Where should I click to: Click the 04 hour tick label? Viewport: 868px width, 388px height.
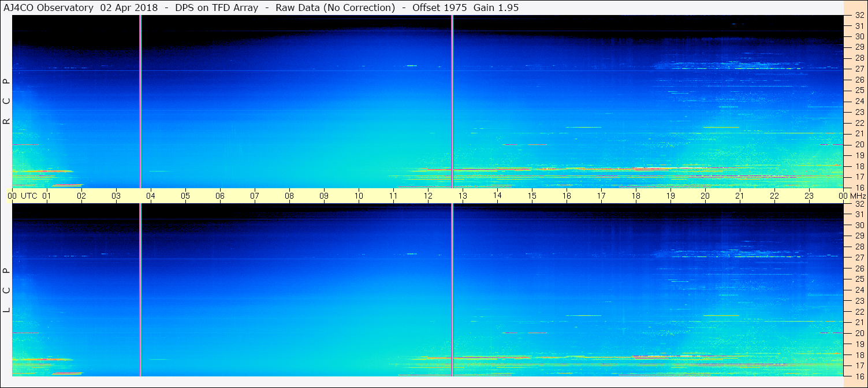151,196
